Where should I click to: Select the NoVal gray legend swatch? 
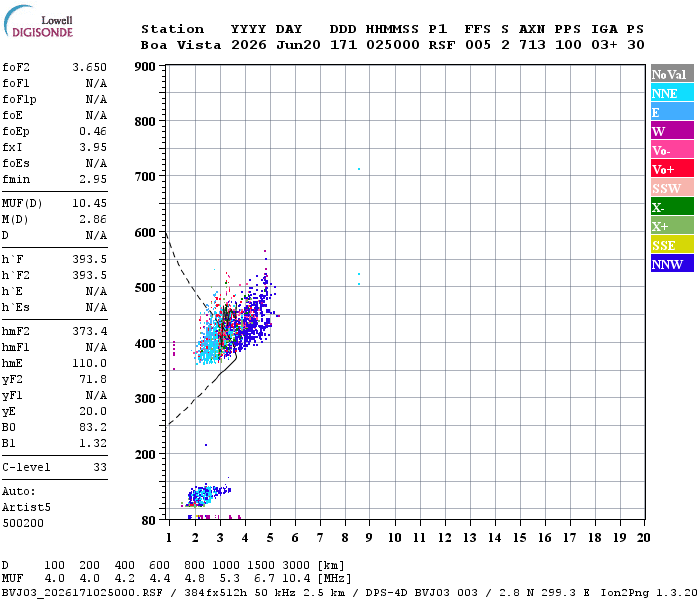coord(672,74)
